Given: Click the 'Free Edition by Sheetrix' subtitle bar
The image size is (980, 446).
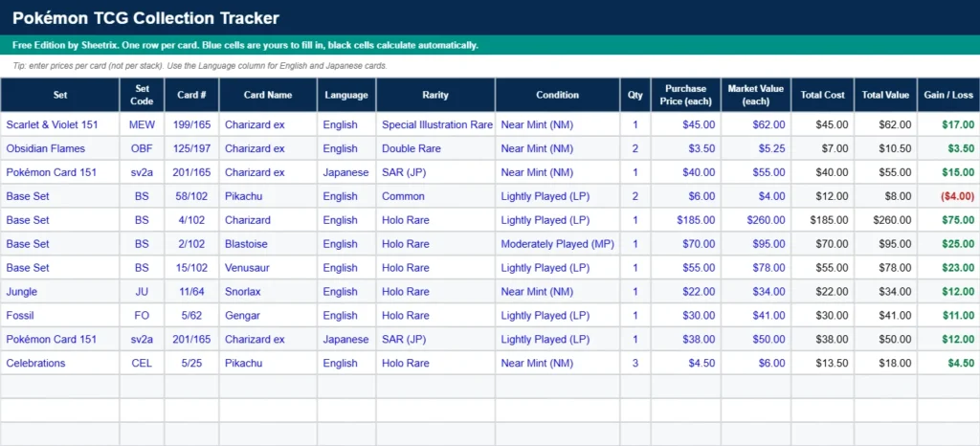Looking at the screenshot, I should [x=490, y=45].
